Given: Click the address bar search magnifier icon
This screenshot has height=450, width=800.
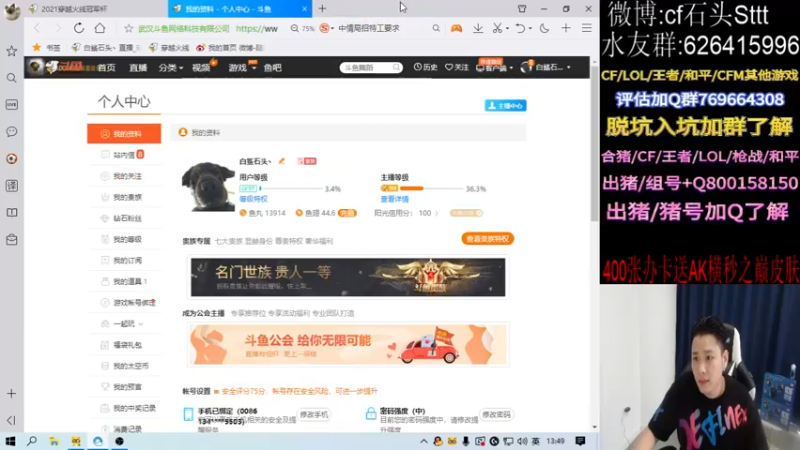Looking at the screenshot, I should (x=436, y=29).
